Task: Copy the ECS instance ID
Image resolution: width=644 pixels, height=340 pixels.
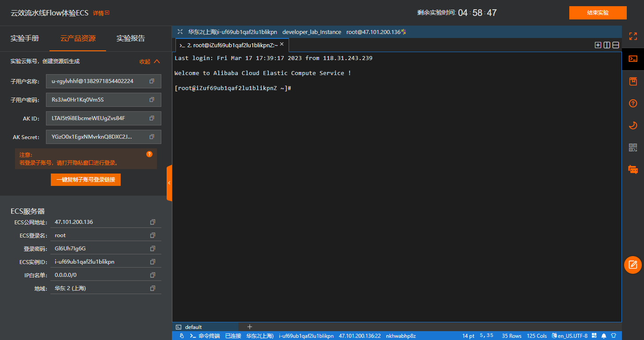Action: point(152,262)
